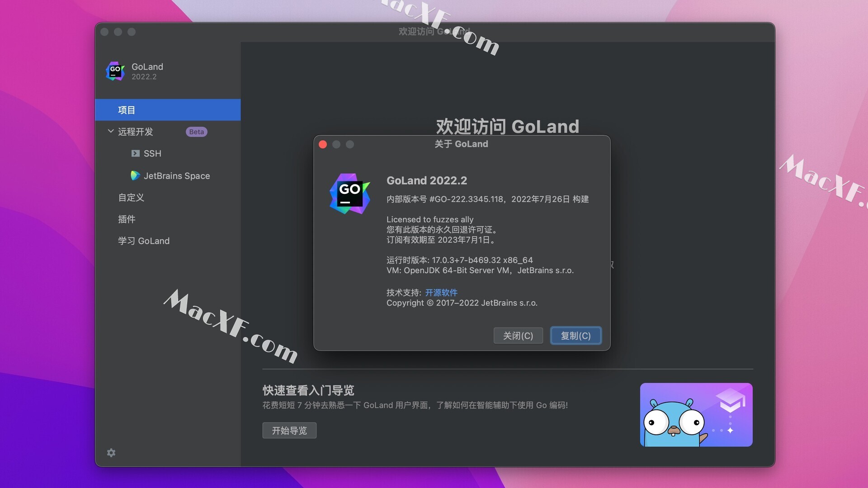Click the large GoLand logo in the About dialog
The image size is (868, 488).
click(349, 194)
